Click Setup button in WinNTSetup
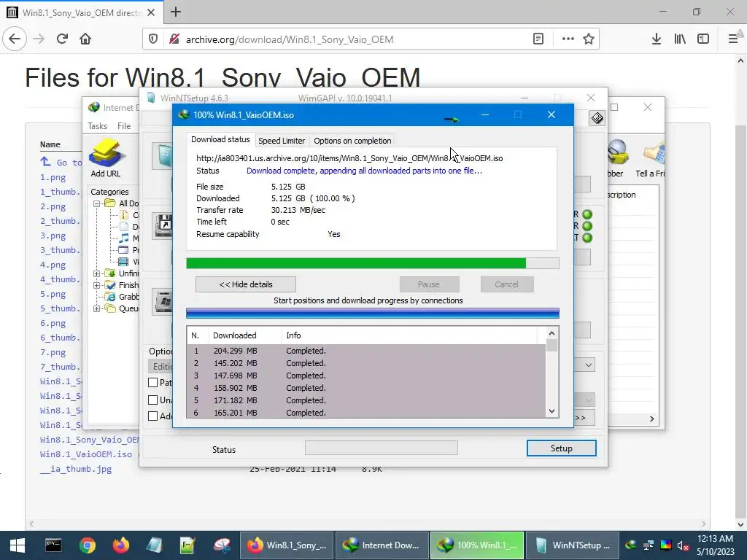This screenshot has width=747, height=560. [561, 448]
